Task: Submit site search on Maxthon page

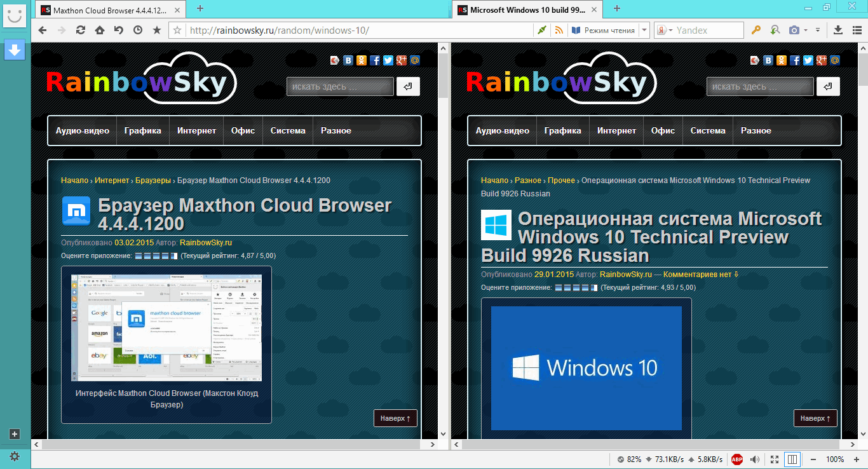Action: coord(408,86)
